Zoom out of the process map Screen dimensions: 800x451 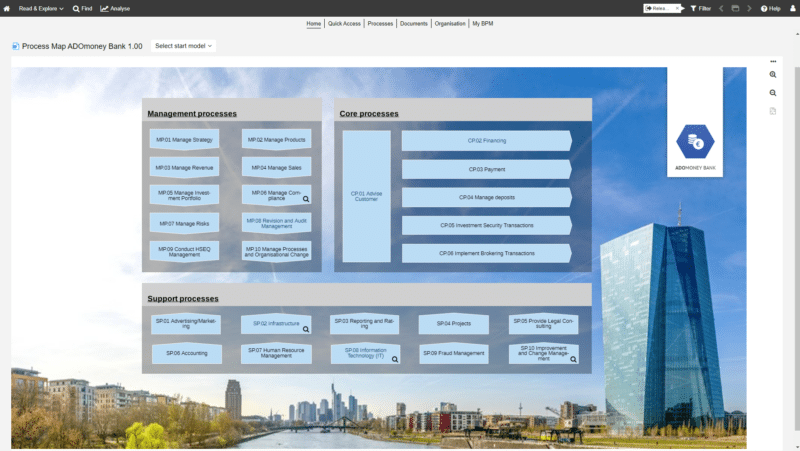coord(773,93)
